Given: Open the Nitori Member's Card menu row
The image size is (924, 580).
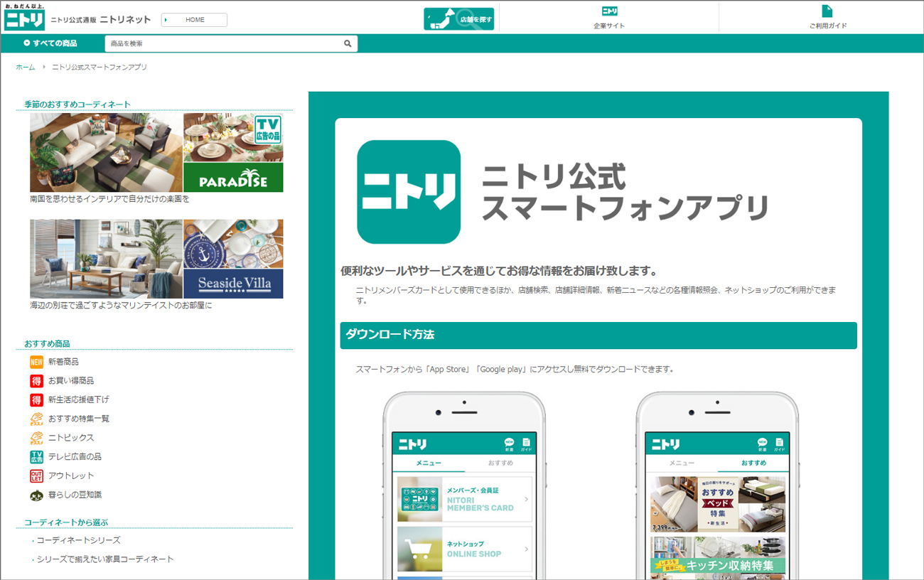Looking at the screenshot, I should [464, 499].
